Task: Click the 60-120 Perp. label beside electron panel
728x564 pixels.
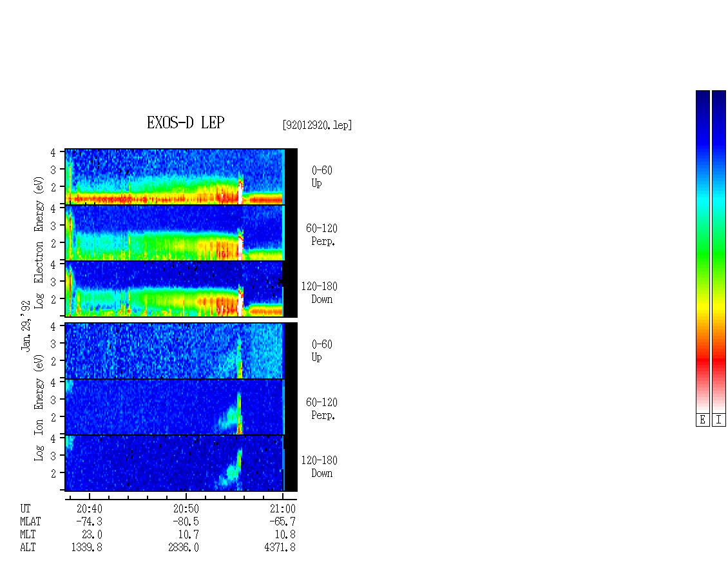Action: pyautogui.click(x=321, y=235)
